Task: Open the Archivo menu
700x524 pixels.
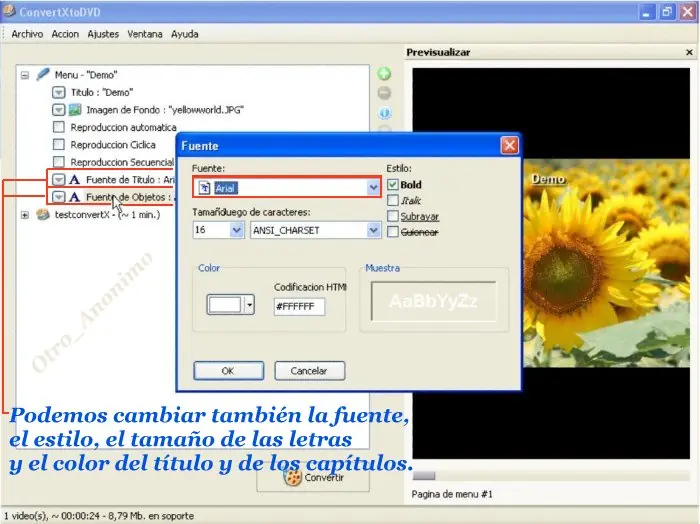Action: pos(27,34)
